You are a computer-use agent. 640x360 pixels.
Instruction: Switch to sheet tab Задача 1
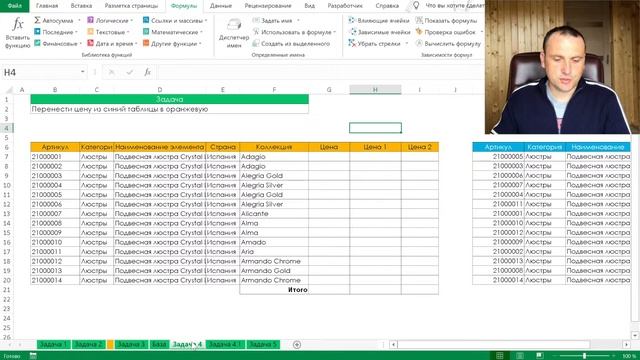[x=53, y=344]
